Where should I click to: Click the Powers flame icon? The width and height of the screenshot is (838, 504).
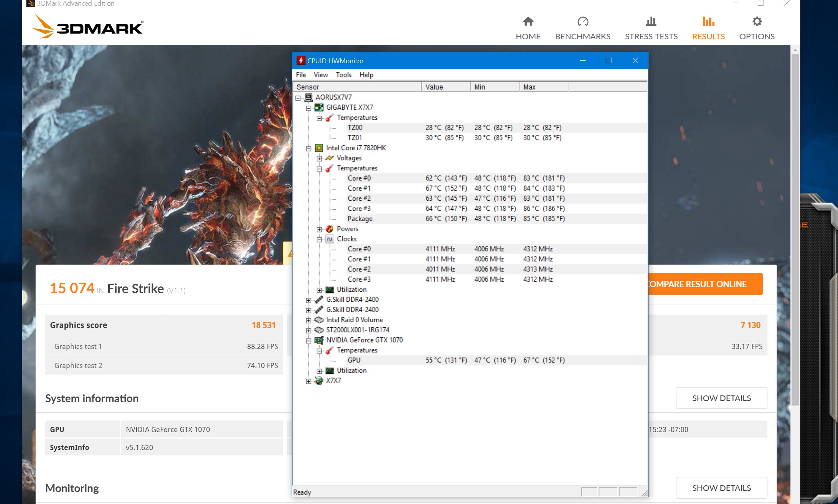click(330, 229)
